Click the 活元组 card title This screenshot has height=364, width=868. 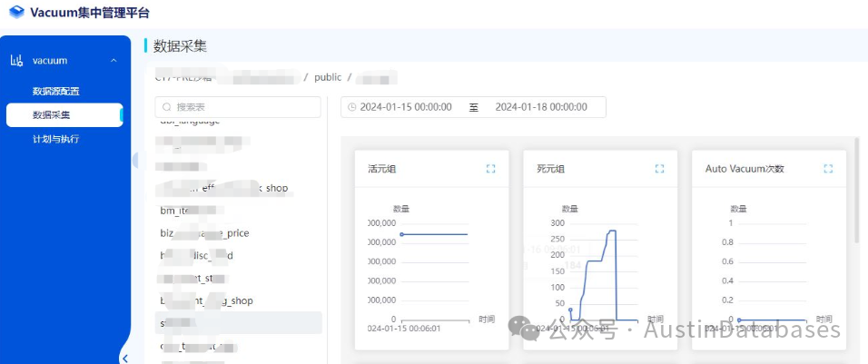382,169
